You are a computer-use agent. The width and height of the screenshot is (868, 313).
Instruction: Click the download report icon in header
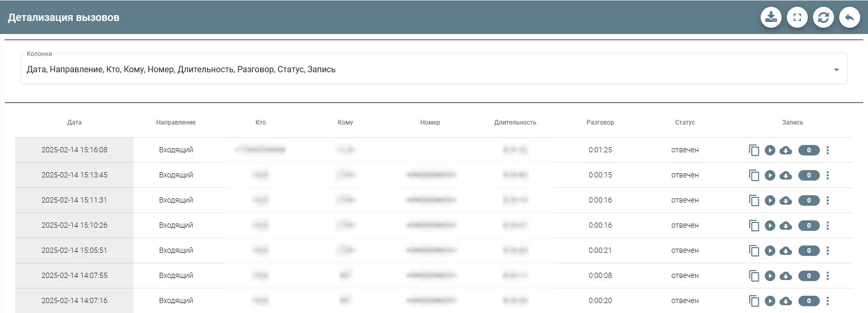click(771, 17)
